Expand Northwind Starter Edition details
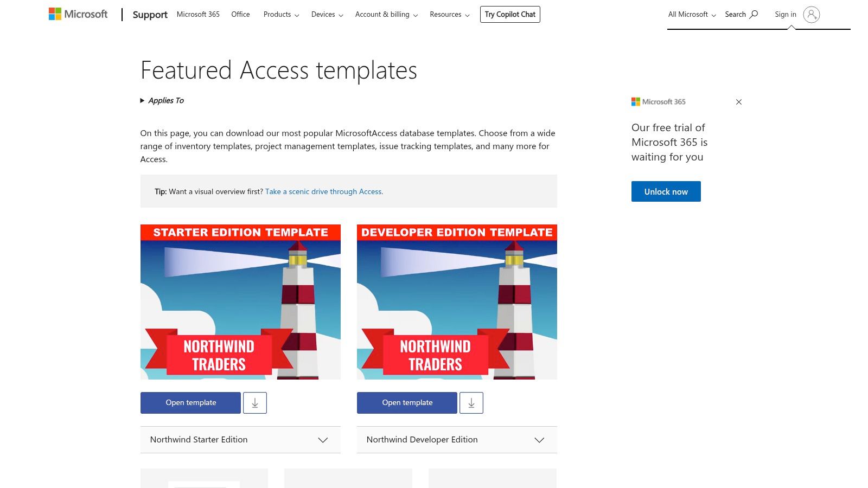Image resolution: width=868 pixels, height=488 pixels. (240, 440)
